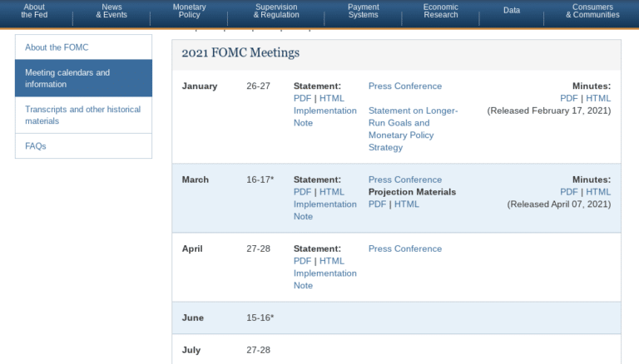The height and width of the screenshot is (364, 639).
Task: Click News & Events in the navigation bar
Action: click(x=111, y=11)
